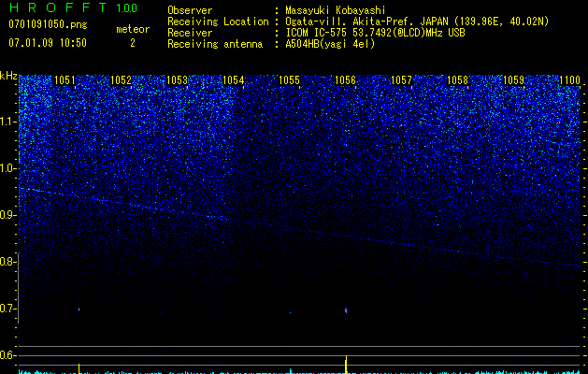
Task: Click the 1053 time marker
Action: coord(177,80)
